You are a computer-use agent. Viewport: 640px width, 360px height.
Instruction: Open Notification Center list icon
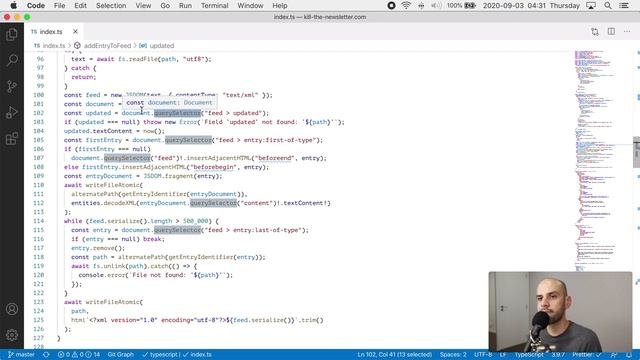tap(624, 5)
